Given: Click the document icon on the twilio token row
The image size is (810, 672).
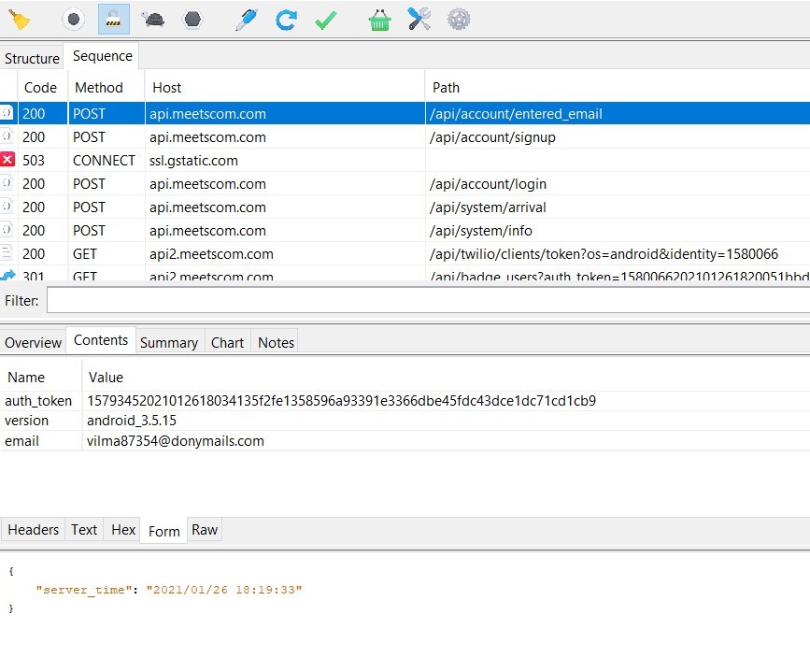Looking at the screenshot, I should point(7,253).
